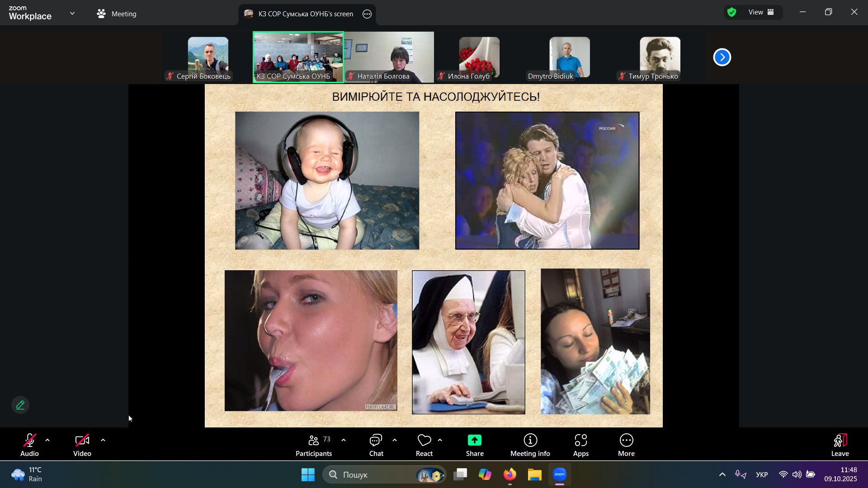Expand audio options arrow next to Audio
This screenshot has width=868, height=488.
(x=47, y=440)
